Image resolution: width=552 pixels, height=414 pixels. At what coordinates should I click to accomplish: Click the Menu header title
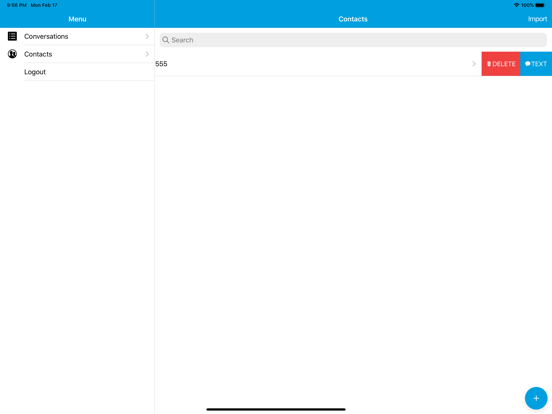[77, 19]
